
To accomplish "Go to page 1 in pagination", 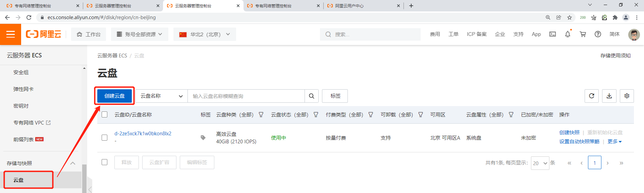I will click(595, 163).
